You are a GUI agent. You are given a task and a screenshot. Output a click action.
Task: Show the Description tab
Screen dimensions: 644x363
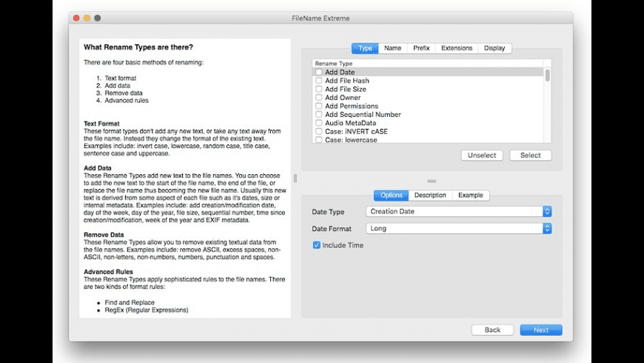pyautogui.click(x=430, y=196)
